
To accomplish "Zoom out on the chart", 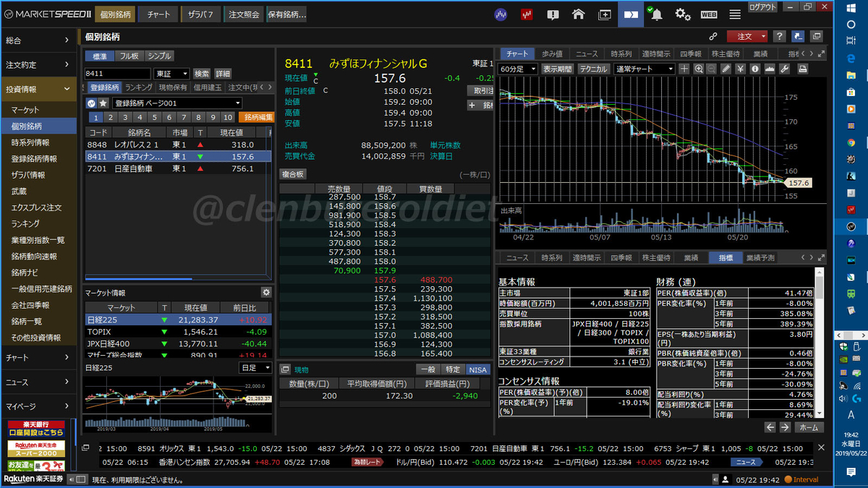I will click(712, 69).
